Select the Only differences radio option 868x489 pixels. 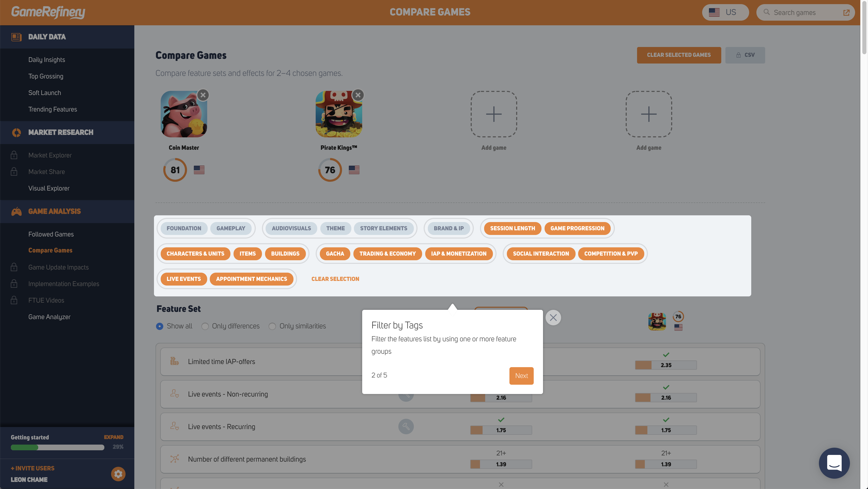(230, 326)
